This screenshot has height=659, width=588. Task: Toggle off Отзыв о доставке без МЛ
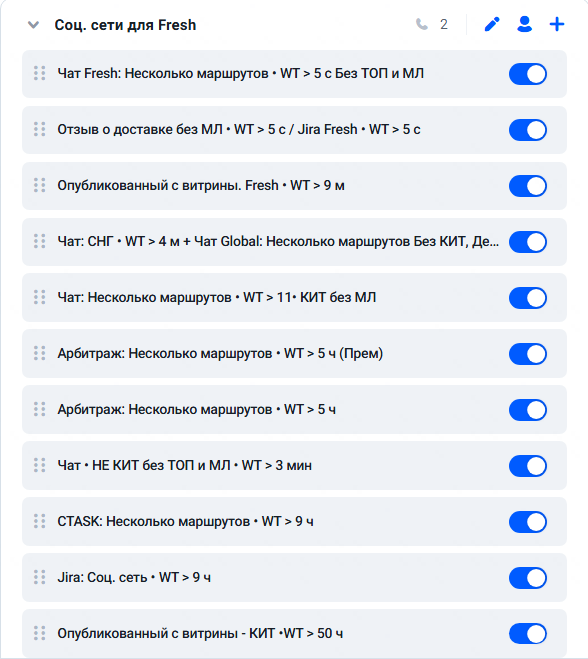[528, 130]
